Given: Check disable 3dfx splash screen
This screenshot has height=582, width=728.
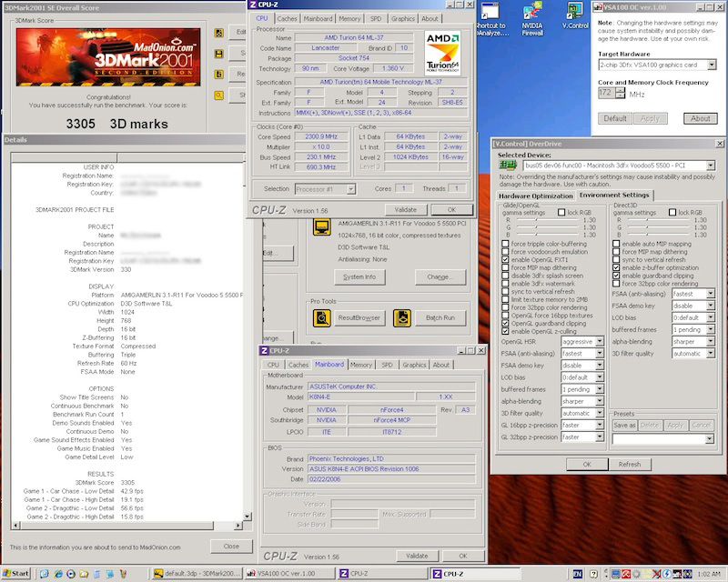Looking at the screenshot, I should coord(505,276).
